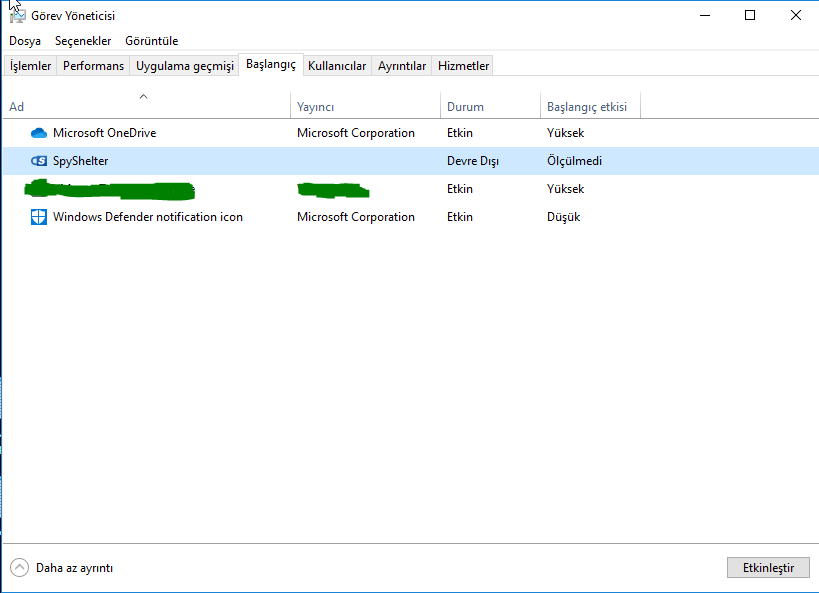The height and width of the screenshot is (593, 819).
Task: Click the Daha az ayrıntı label
Action: 74,568
